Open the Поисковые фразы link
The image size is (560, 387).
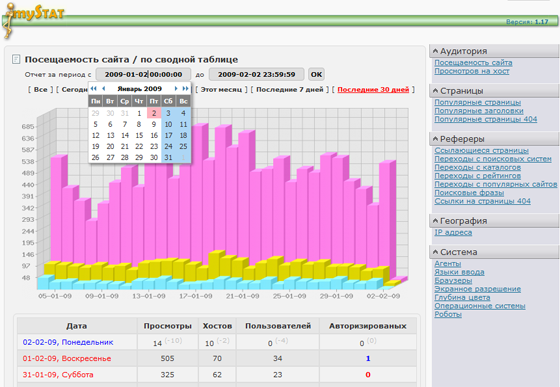469,193
